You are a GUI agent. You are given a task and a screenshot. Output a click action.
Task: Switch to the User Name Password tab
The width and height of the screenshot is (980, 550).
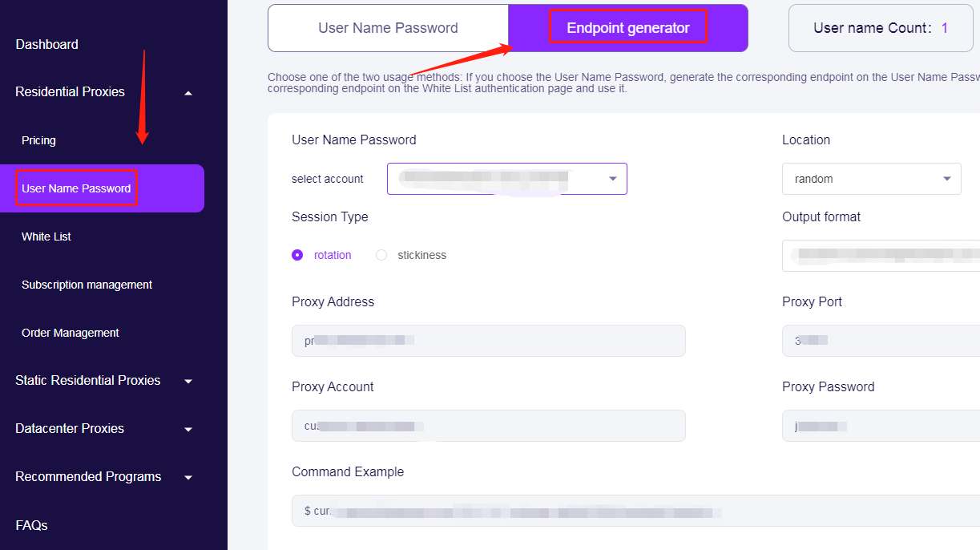tap(388, 28)
